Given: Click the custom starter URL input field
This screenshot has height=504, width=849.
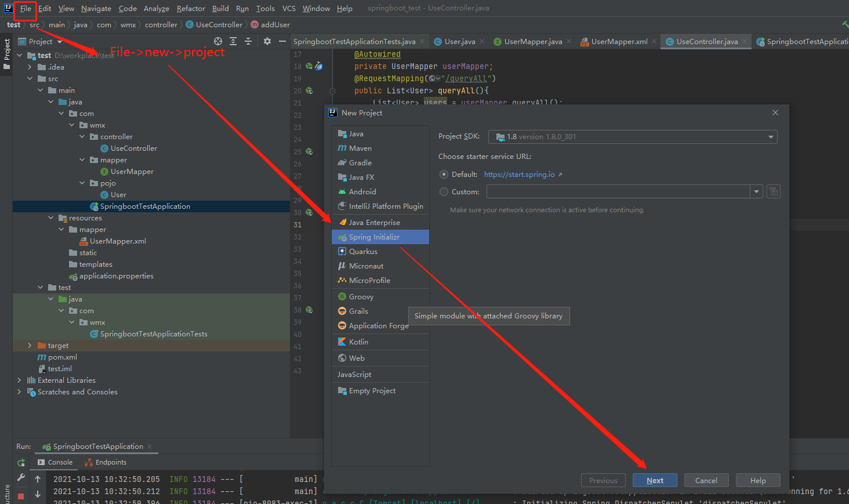Looking at the screenshot, I should pos(618,191).
